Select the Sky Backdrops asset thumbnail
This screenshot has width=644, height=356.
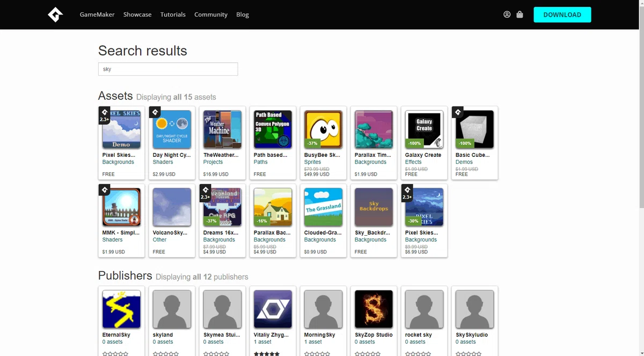click(x=374, y=207)
